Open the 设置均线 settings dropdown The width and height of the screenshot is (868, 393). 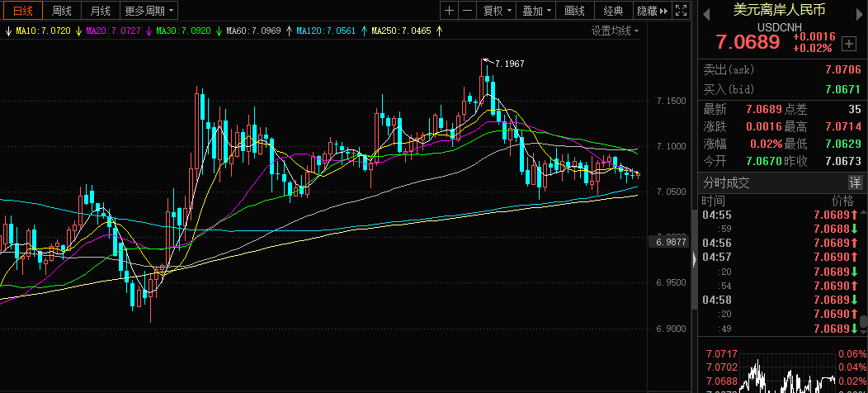pos(615,31)
